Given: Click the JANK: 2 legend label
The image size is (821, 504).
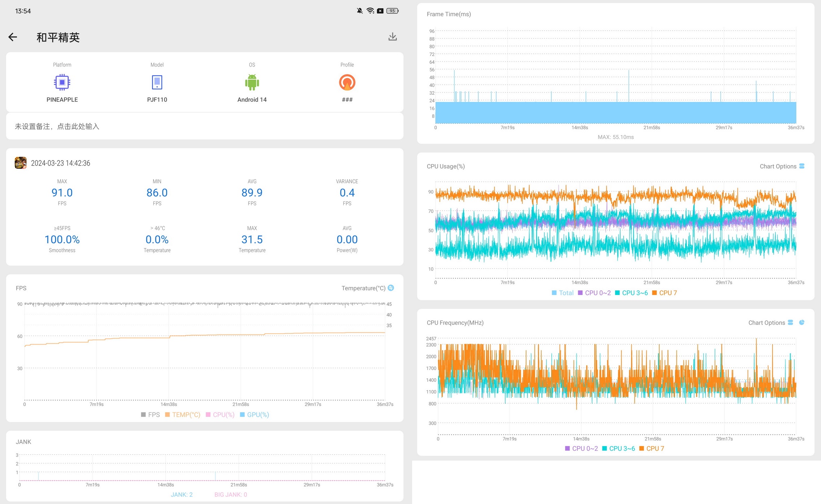Looking at the screenshot, I should [182, 494].
